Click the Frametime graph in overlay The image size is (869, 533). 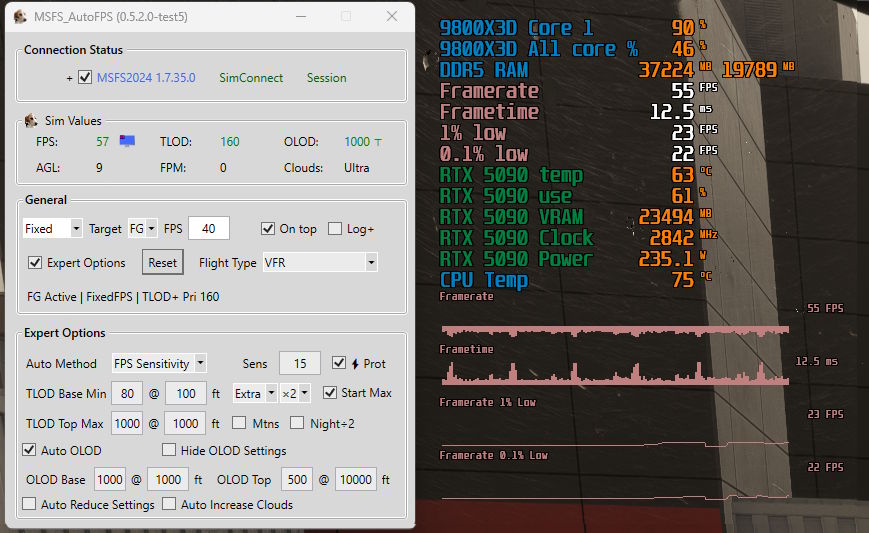click(615, 373)
